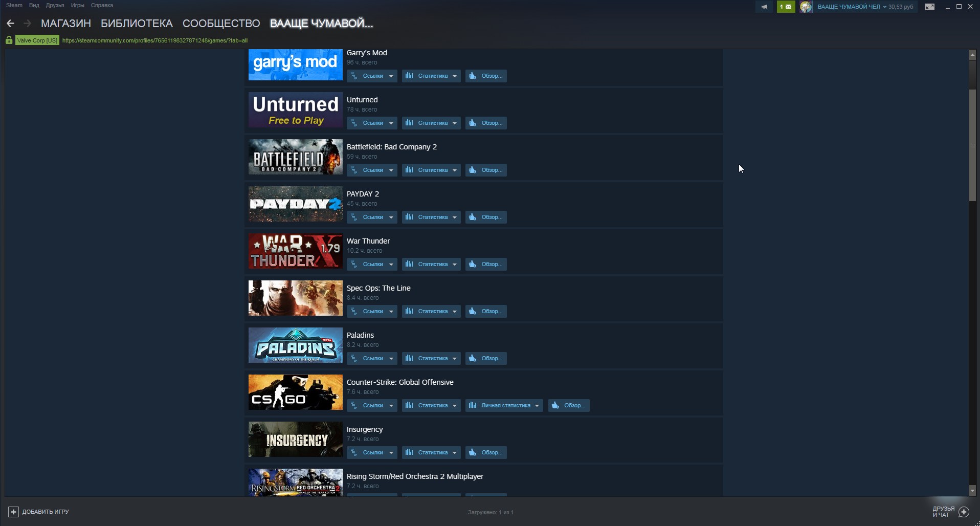Click the vertical scrollbar thumb
980x526 pixels.
tap(972, 145)
